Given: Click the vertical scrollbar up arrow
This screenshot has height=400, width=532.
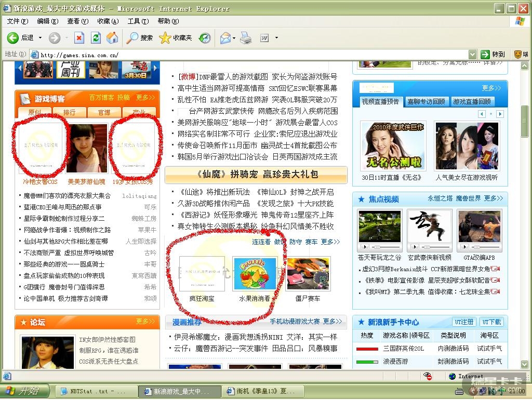Looking at the screenshot, I should click(524, 65).
